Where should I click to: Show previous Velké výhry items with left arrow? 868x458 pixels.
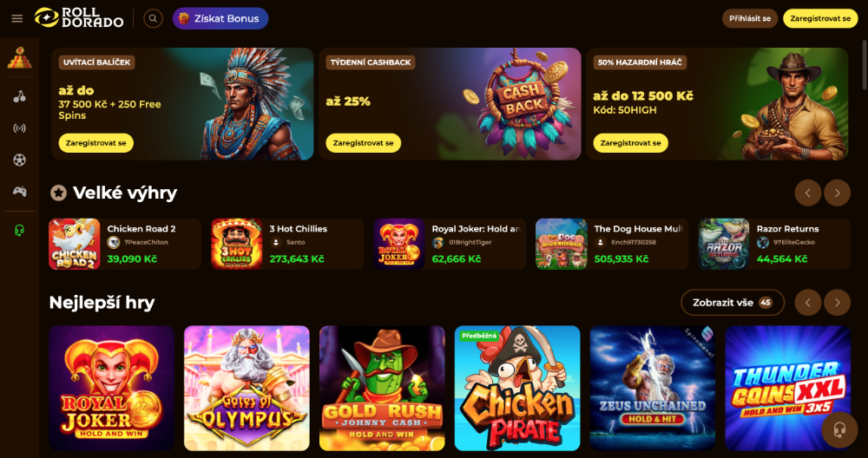point(807,193)
